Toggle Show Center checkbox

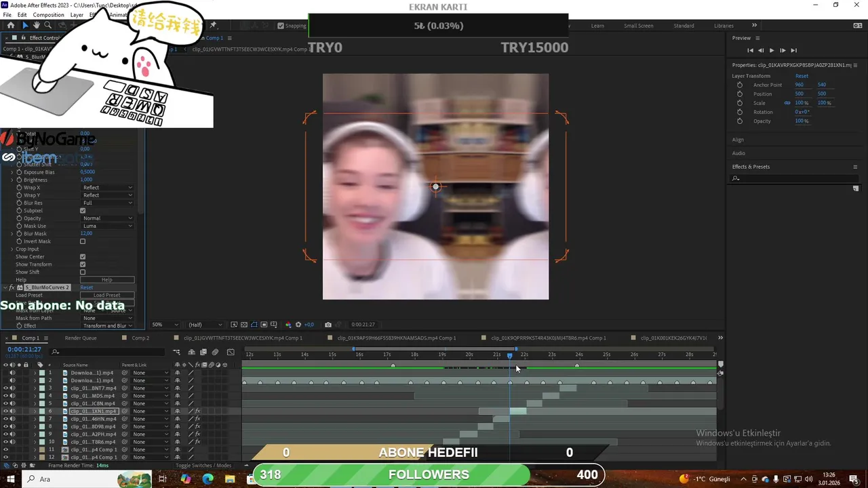point(83,257)
